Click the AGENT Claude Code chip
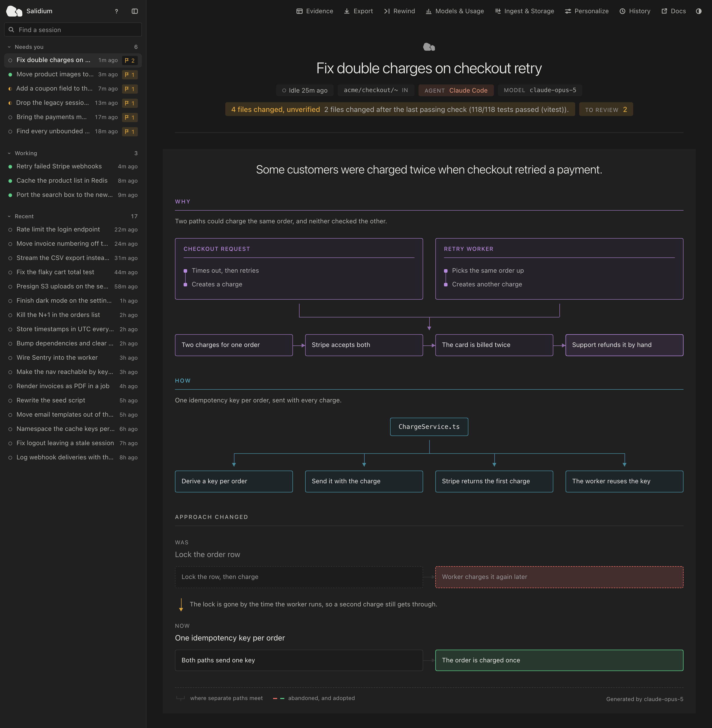The width and height of the screenshot is (712, 728). coord(456,90)
